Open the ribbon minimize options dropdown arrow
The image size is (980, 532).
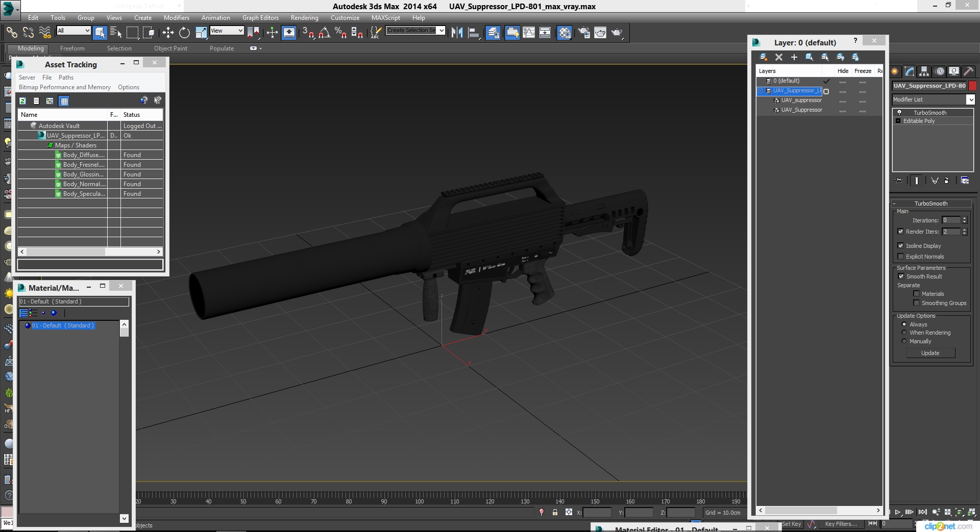(x=260, y=48)
